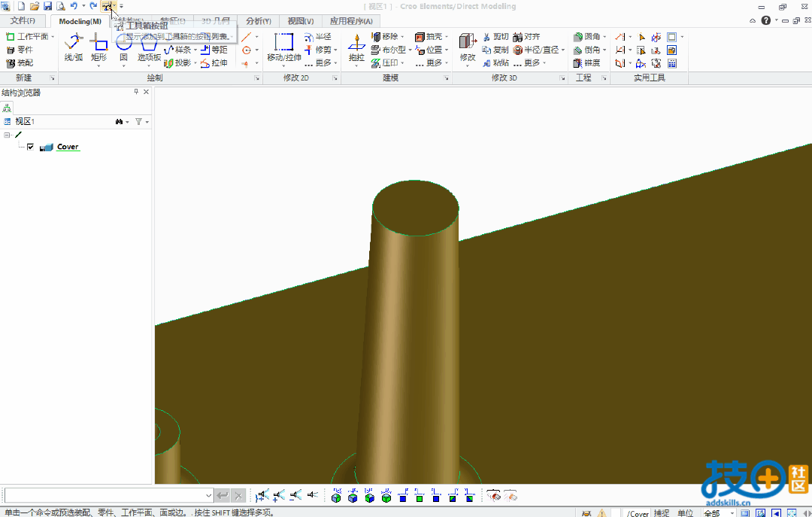Click the 锥度 taper tool

point(587,62)
